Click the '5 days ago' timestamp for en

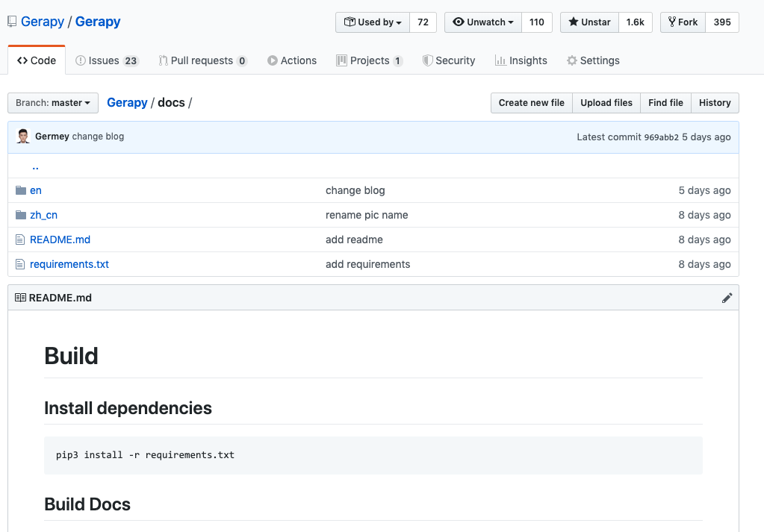[704, 190]
